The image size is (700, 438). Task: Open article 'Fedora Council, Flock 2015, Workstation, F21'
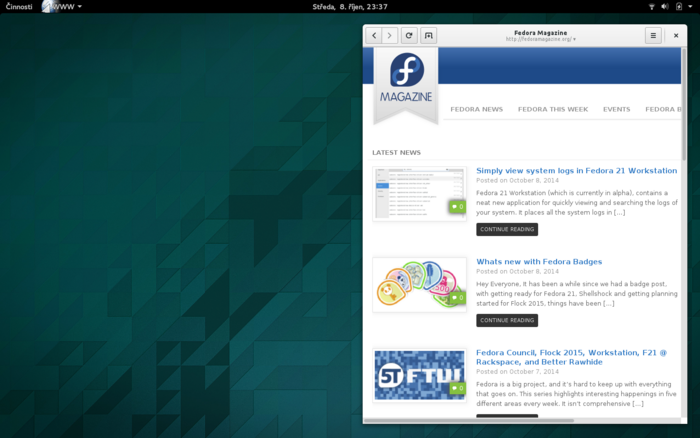click(571, 357)
